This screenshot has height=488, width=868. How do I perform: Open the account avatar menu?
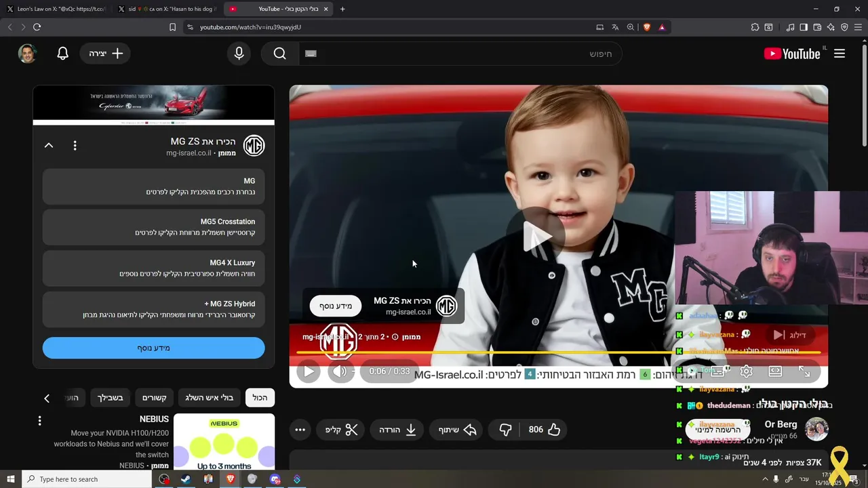pyautogui.click(x=27, y=54)
